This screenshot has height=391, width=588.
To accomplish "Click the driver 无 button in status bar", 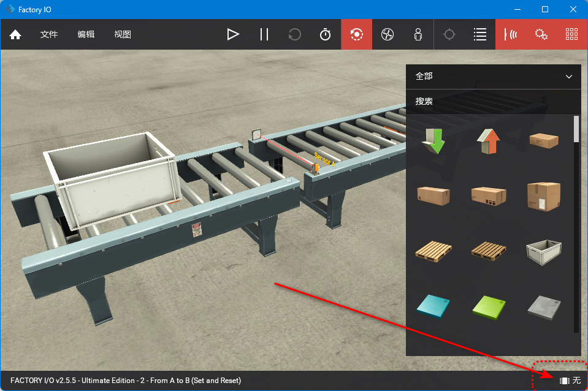I will (570, 381).
